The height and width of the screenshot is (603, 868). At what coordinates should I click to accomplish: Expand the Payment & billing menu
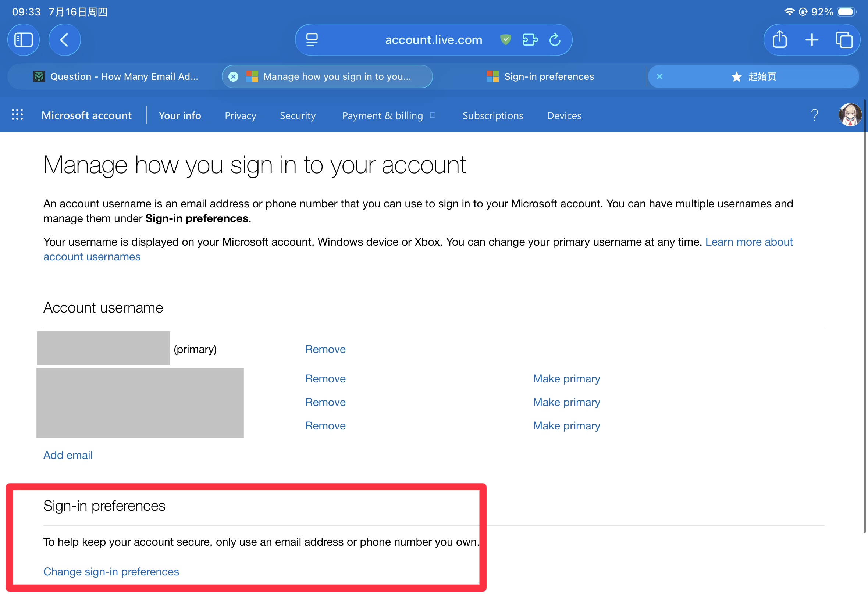click(x=389, y=115)
